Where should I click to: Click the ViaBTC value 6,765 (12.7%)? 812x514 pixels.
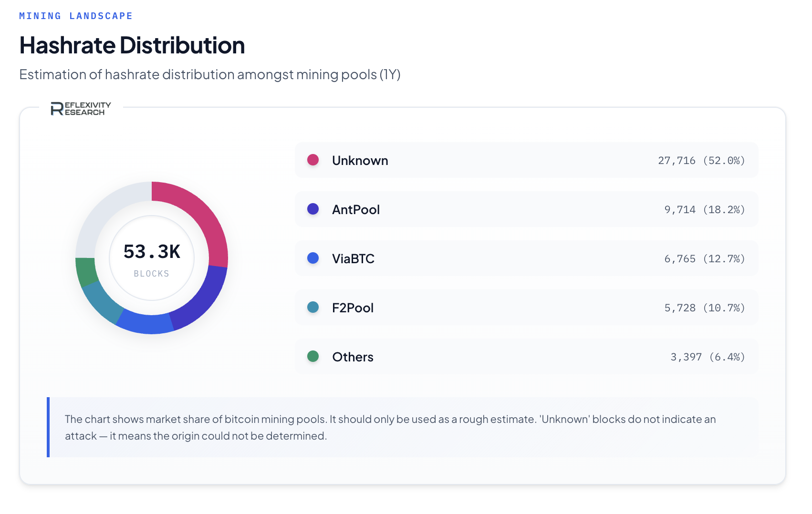click(x=704, y=259)
